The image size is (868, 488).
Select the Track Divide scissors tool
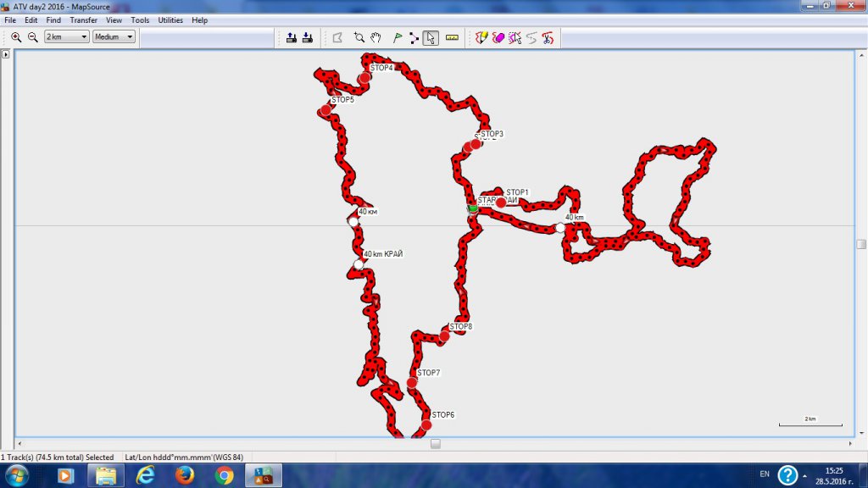tap(548, 37)
